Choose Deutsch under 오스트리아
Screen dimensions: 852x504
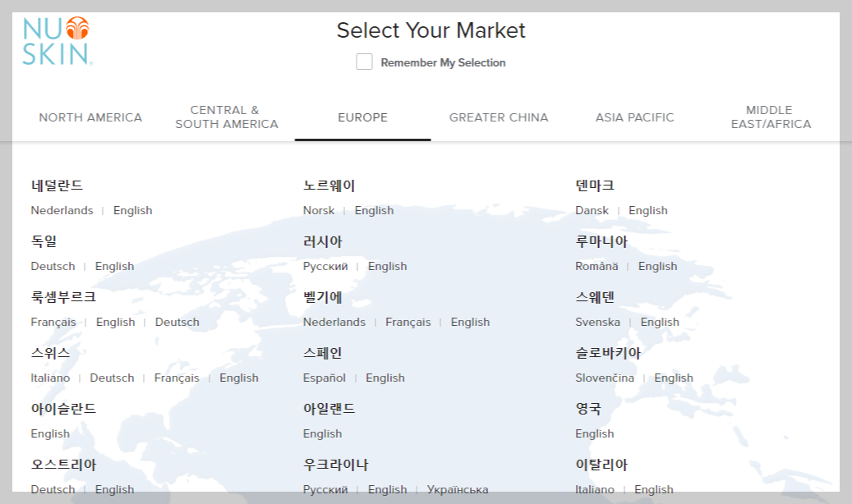click(53, 489)
